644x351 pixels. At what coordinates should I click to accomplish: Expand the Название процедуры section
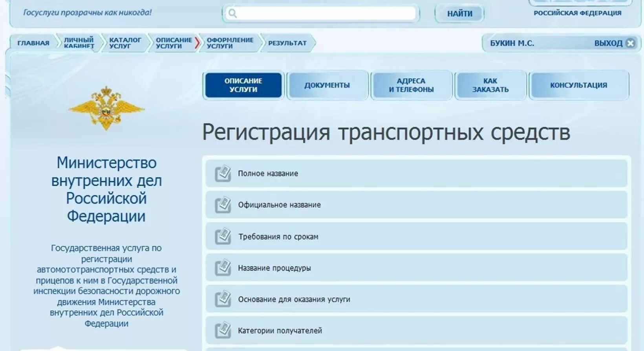tap(416, 268)
